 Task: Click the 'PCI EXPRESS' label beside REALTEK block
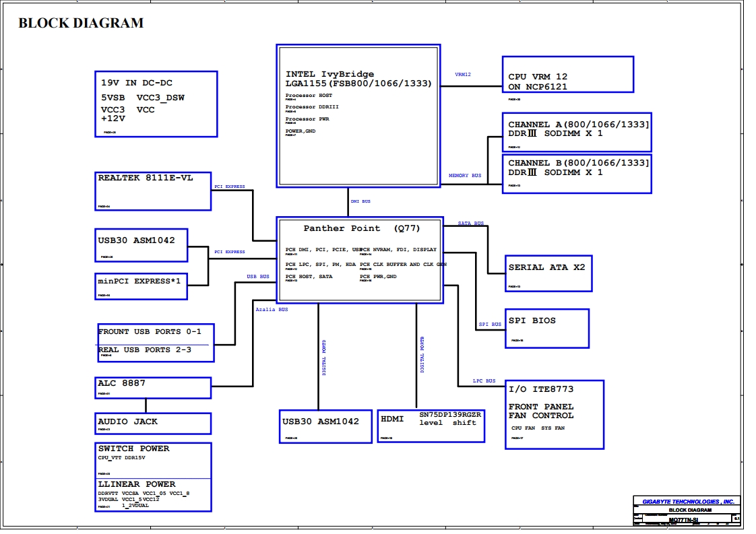point(230,187)
